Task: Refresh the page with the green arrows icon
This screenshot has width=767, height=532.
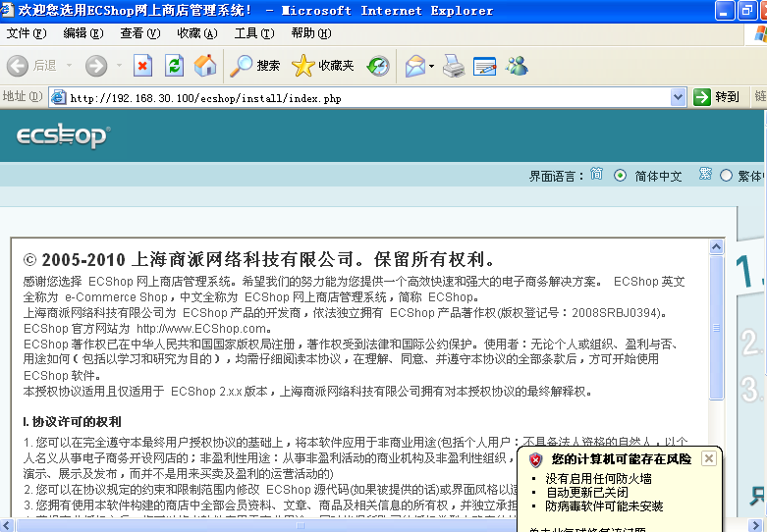Action: tap(174, 66)
